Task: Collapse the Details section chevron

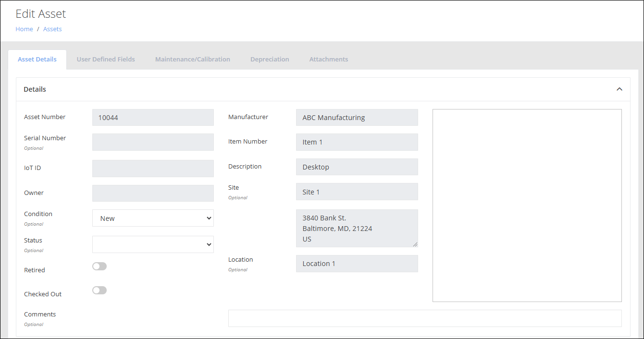Action: [x=619, y=89]
